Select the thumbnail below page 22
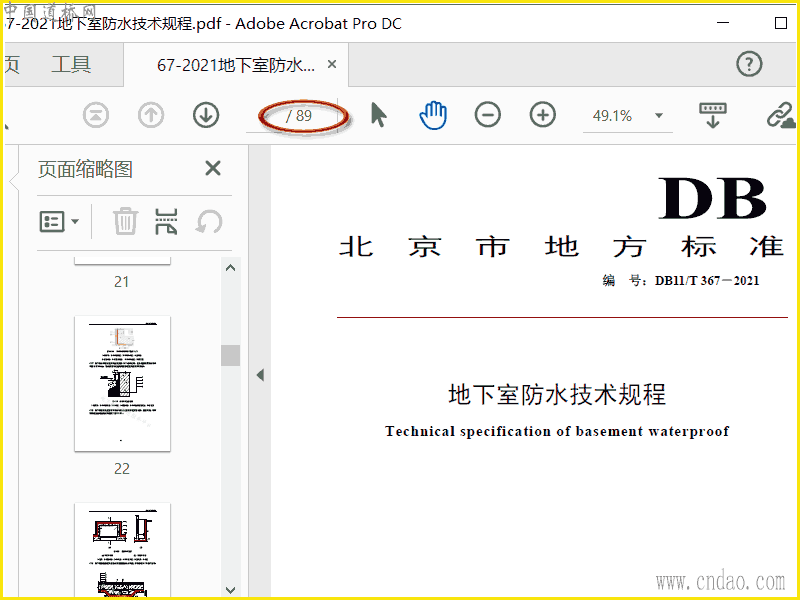The height and width of the screenshot is (600, 800). (122, 551)
